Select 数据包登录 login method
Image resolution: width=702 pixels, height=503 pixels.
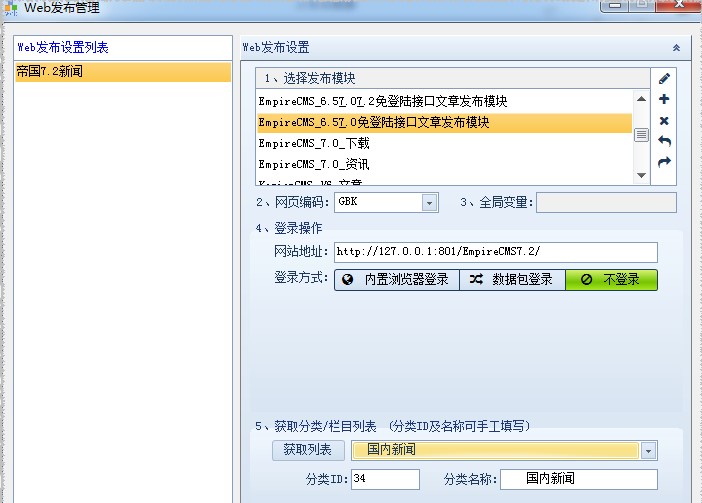tap(512, 280)
